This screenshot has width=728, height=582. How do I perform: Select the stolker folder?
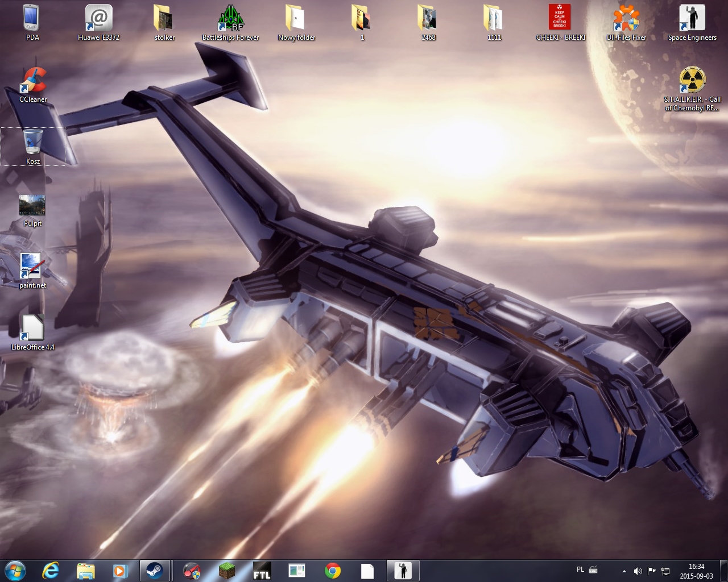pos(164,23)
